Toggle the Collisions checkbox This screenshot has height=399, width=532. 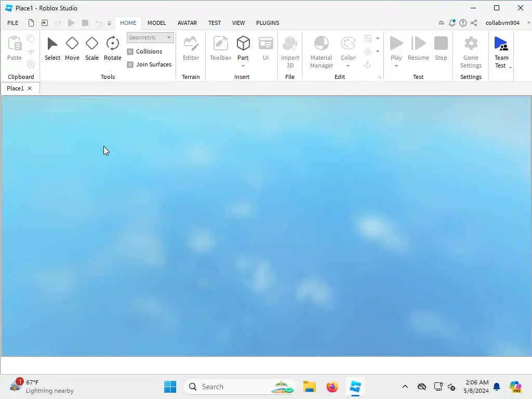(x=130, y=51)
